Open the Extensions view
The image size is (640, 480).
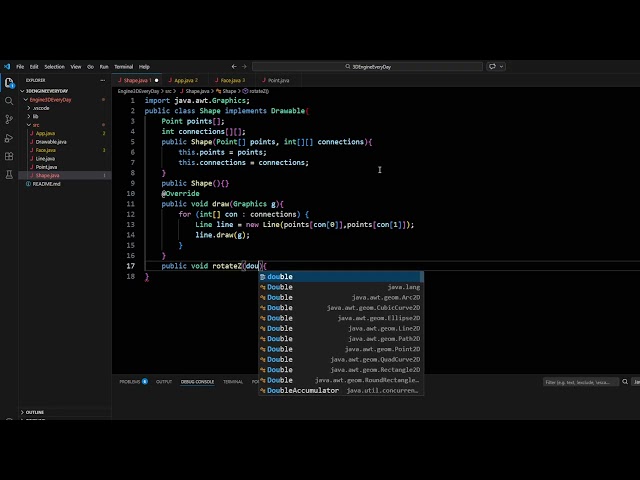point(9,156)
